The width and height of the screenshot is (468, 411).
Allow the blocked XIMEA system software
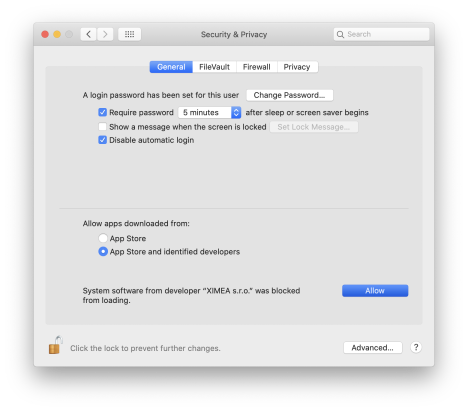(375, 291)
